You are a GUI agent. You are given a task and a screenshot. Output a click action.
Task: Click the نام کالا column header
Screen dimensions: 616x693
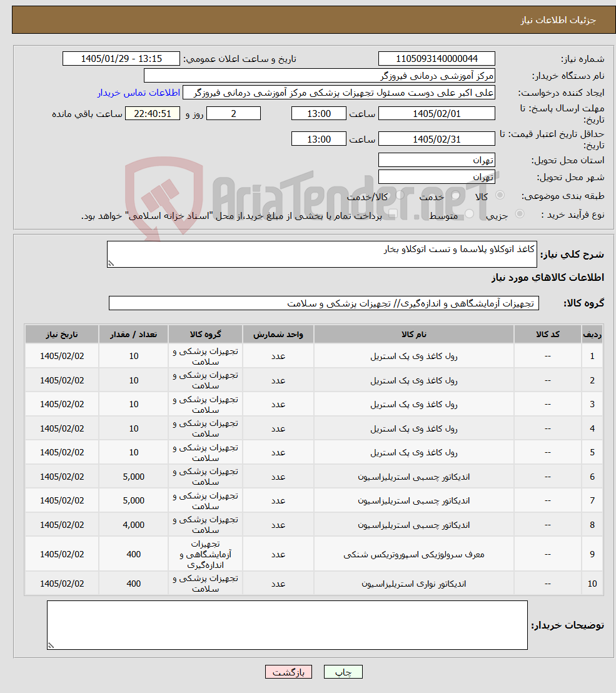coord(413,334)
